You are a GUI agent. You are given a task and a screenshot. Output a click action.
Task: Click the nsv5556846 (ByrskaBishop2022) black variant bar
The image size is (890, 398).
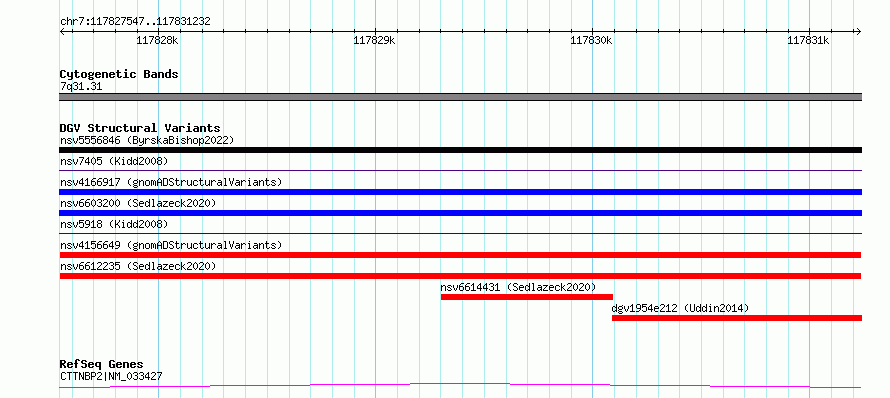460,150
